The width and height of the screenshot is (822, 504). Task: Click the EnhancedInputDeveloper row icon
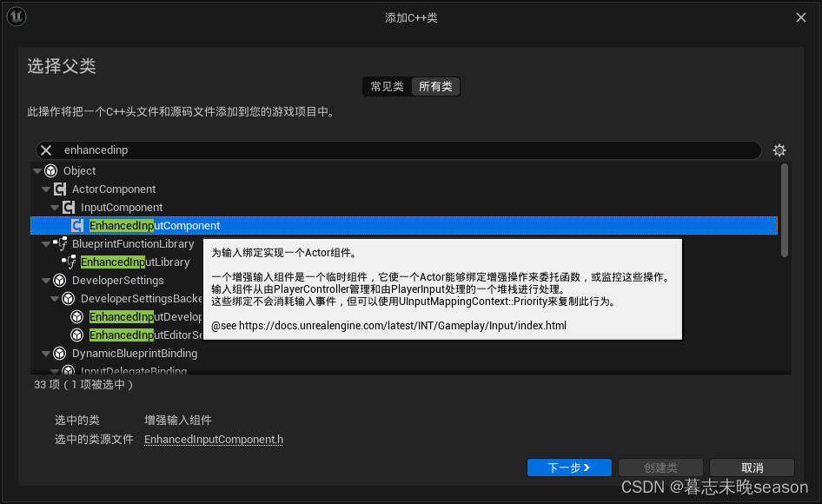[77, 317]
